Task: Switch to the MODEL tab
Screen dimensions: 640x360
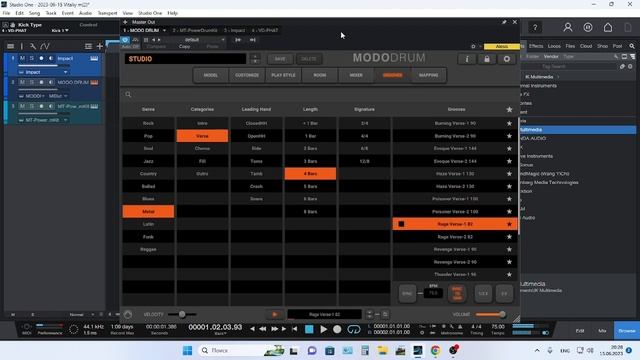Action: (211, 75)
